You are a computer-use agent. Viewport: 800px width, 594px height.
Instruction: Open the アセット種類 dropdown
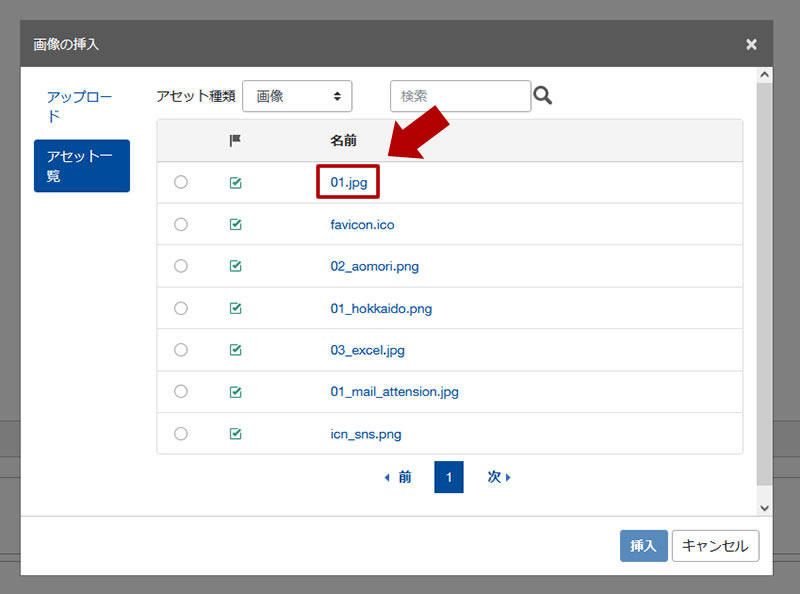point(297,96)
